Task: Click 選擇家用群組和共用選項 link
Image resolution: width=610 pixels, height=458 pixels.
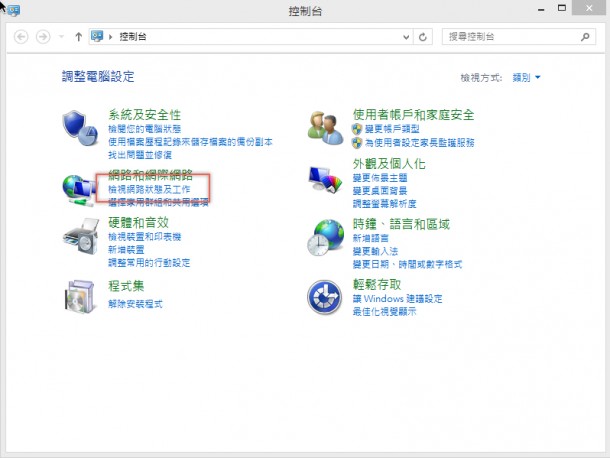Action: point(158,202)
